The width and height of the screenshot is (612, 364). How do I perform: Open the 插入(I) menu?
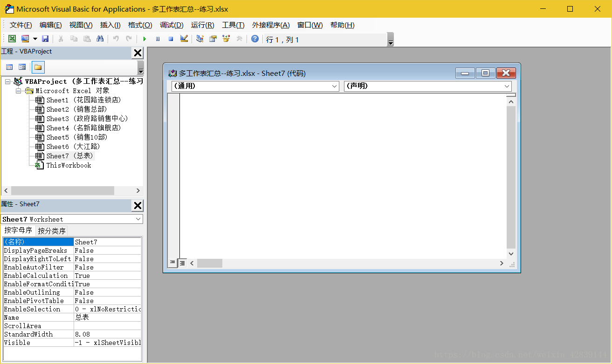point(110,25)
